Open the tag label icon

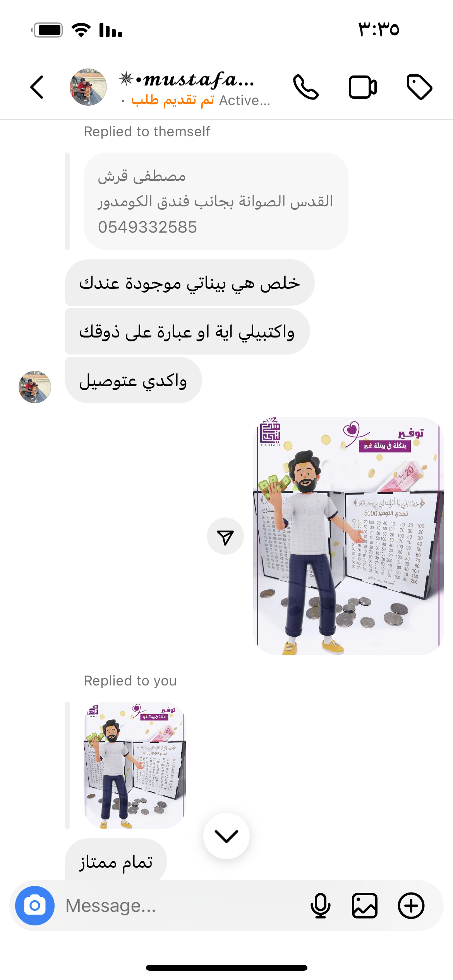[x=419, y=87]
